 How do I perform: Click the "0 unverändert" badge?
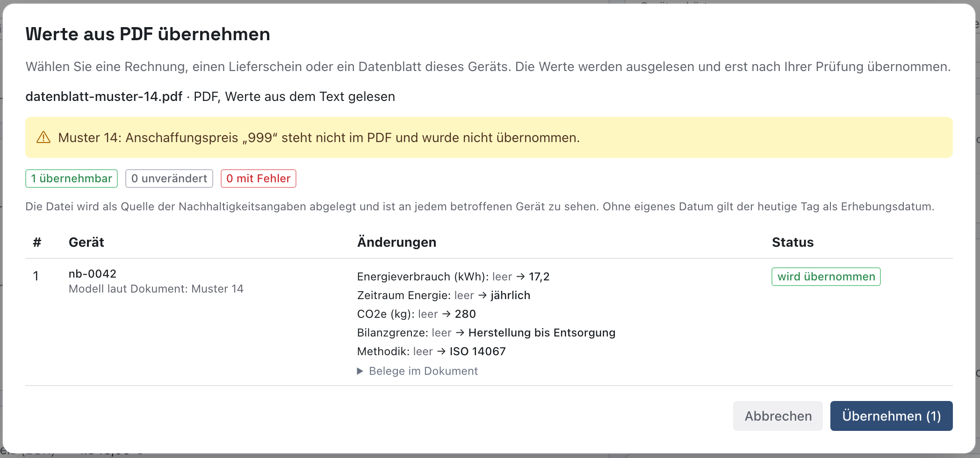pyautogui.click(x=169, y=179)
